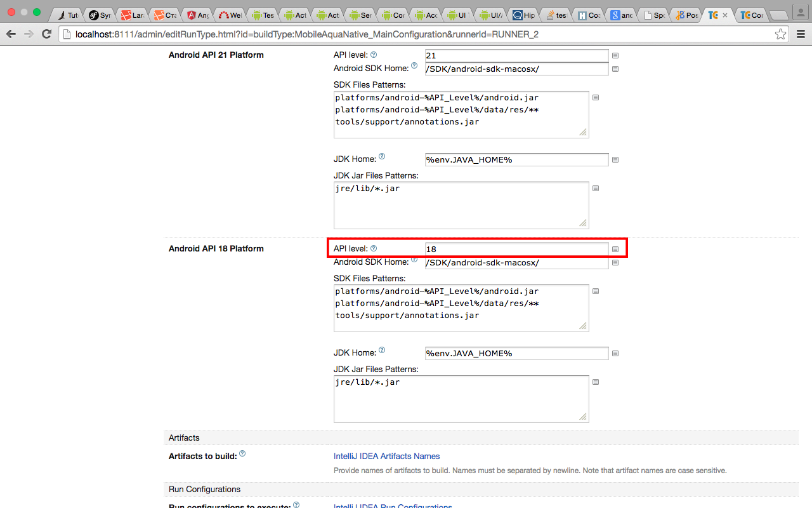Viewport: 812px width, 508px height.
Task: Navigate back with the browser arrow
Action: pos(11,34)
